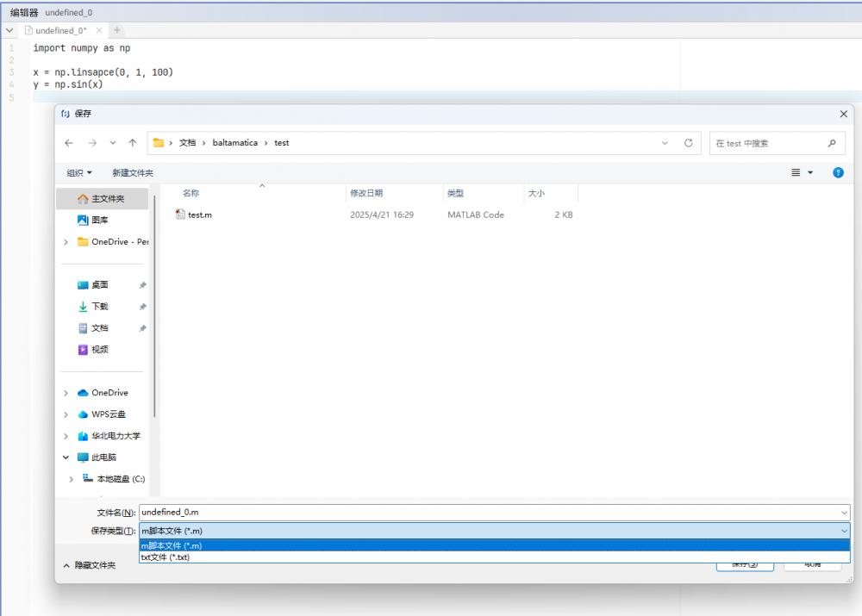Collapse the 此电脑 tree node
This screenshot has height=616, width=862.
tap(67, 457)
